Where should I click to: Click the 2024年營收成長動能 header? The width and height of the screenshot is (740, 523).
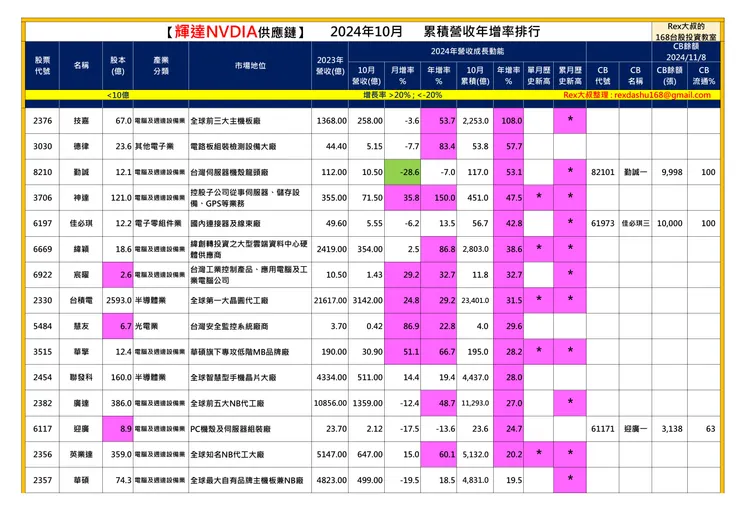click(x=467, y=51)
